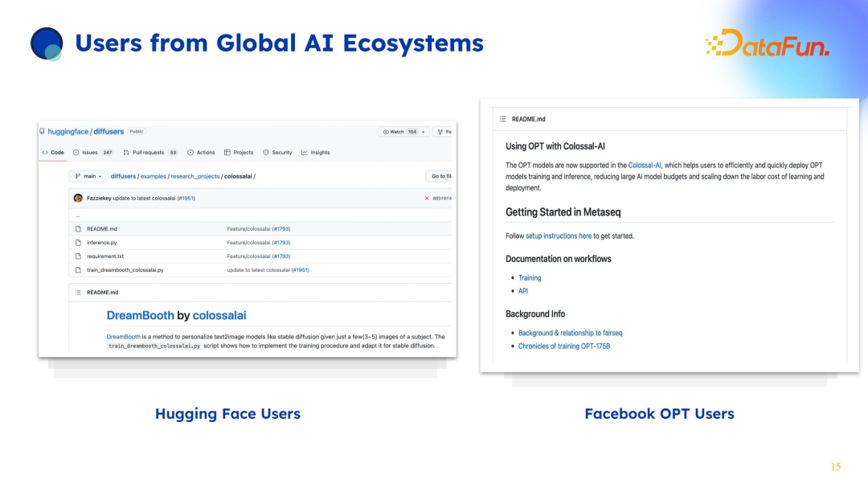
Task: Open commit link #1951 next to Fazziekey
Action: coord(186,199)
